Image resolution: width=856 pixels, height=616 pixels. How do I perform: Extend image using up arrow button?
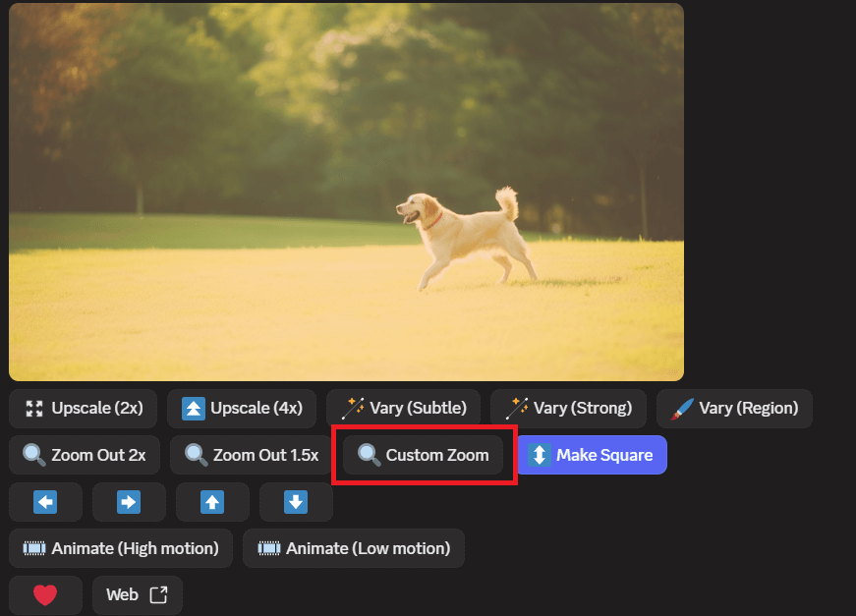[212, 502]
